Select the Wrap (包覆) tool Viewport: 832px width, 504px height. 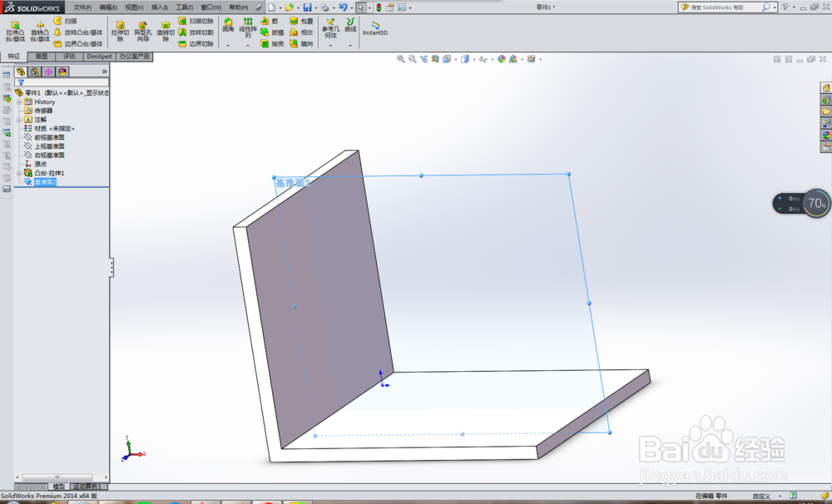point(301,21)
